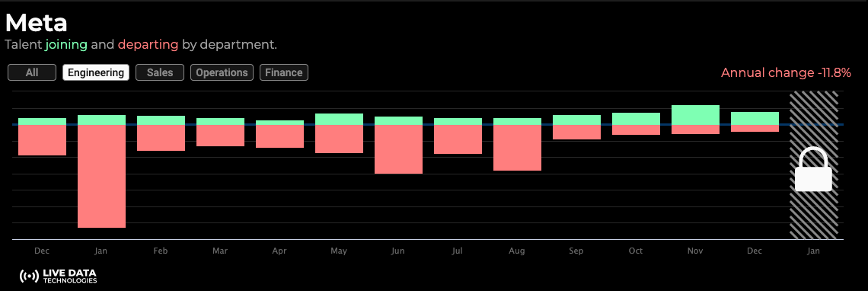Switch to the Sales department filter

tap(160, 72)
